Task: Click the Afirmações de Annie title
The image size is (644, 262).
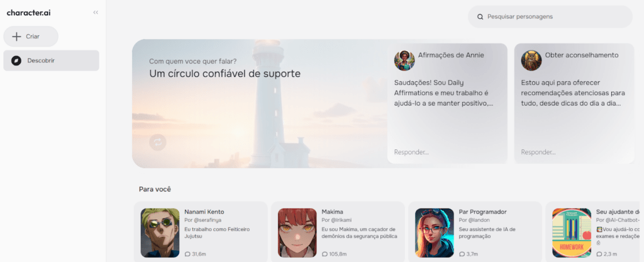Action: tap(451, 55)
